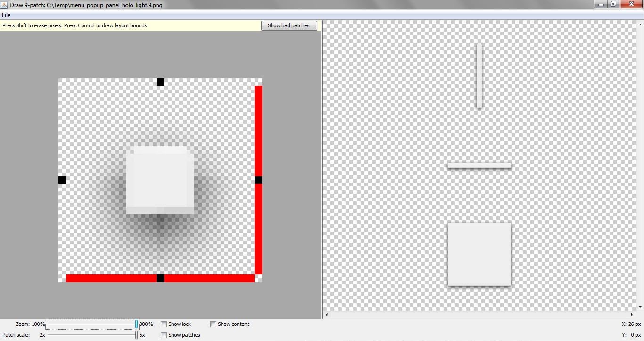Click the left black patch marker
Image resolution: width=644 pixels, height=341 pixels.
62,180
